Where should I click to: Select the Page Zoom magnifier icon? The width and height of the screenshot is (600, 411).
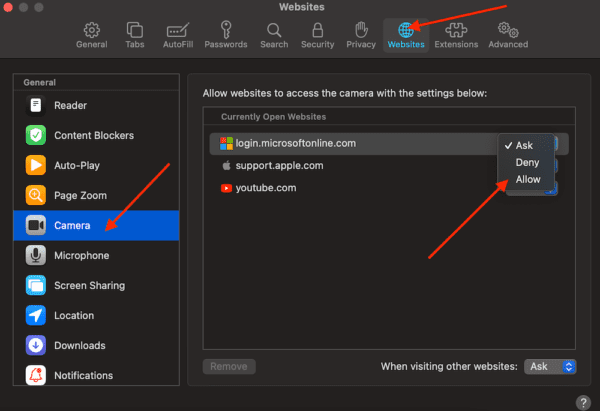pos(36,195)
